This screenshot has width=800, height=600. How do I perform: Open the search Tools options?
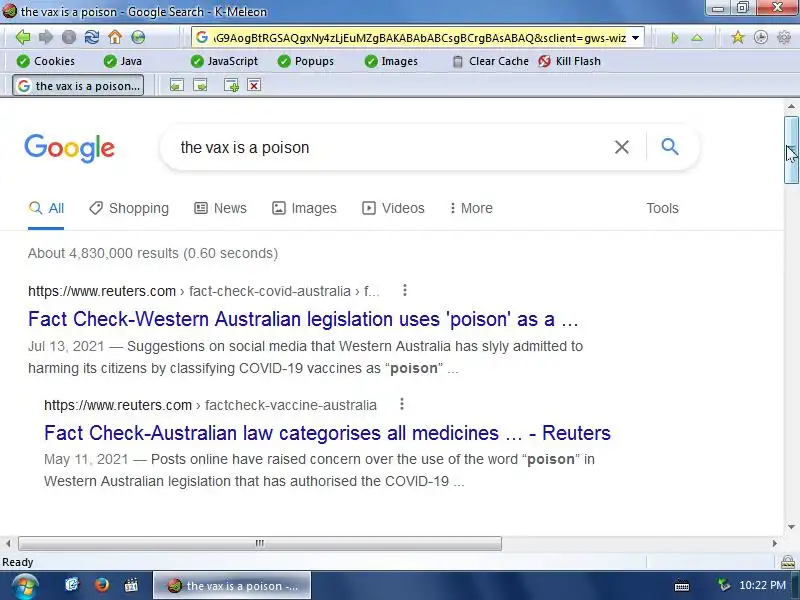(x=662, y=208)
